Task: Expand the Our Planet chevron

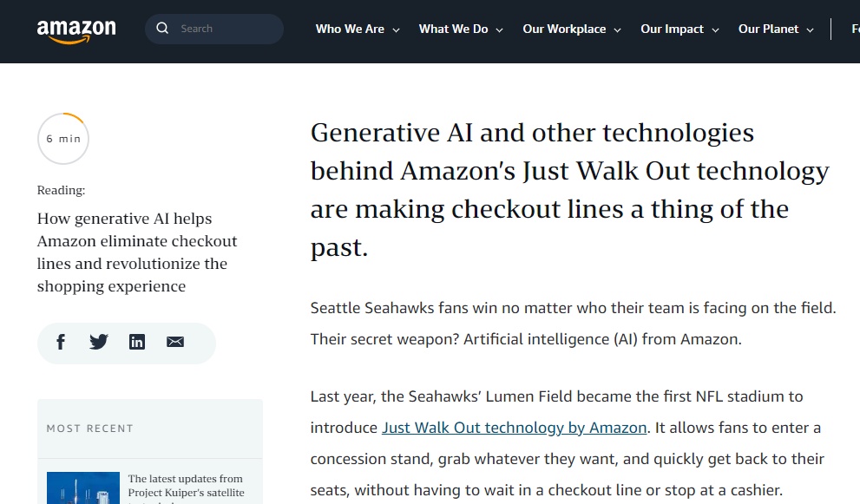Action: (810, 30)
